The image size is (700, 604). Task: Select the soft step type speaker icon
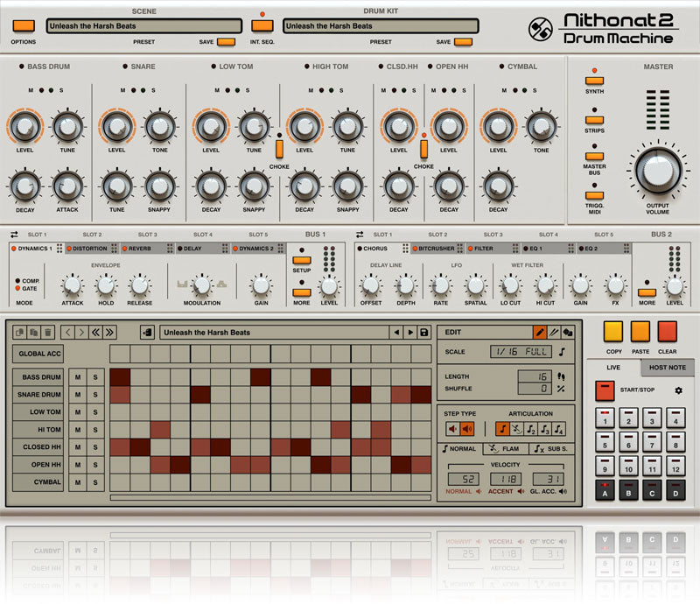point(452,429)
